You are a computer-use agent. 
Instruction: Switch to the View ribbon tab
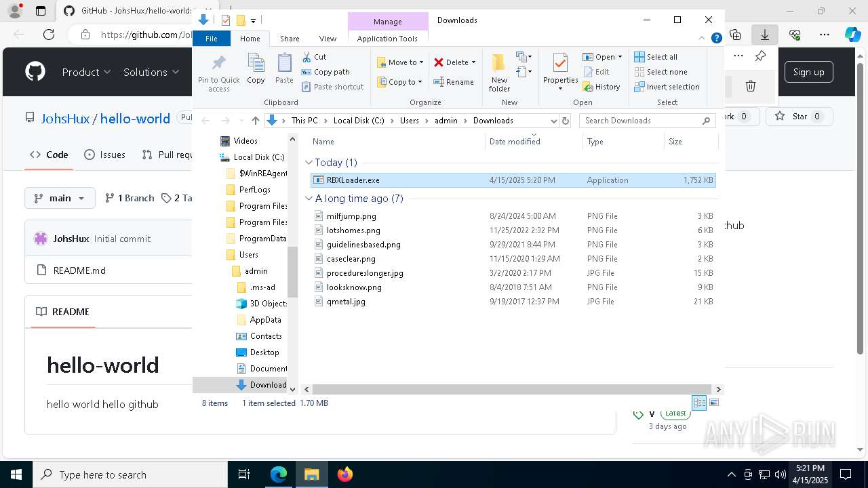tap(328, 39)
